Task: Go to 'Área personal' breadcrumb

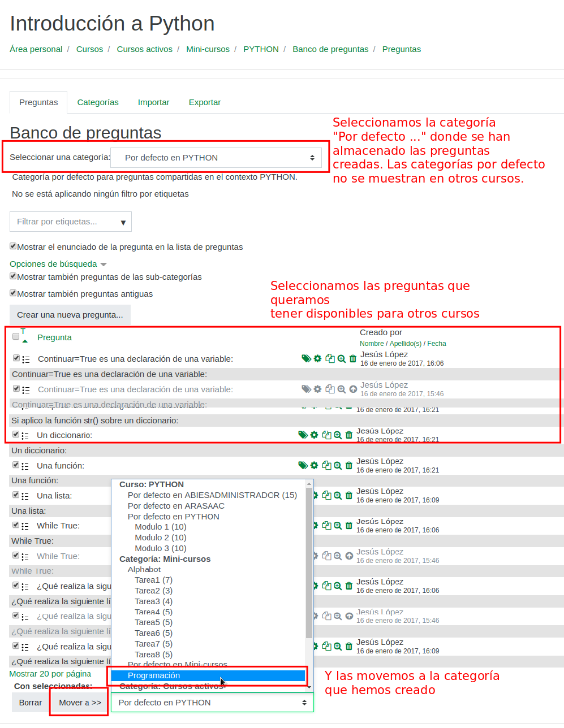Action: (x=36, y=49)
